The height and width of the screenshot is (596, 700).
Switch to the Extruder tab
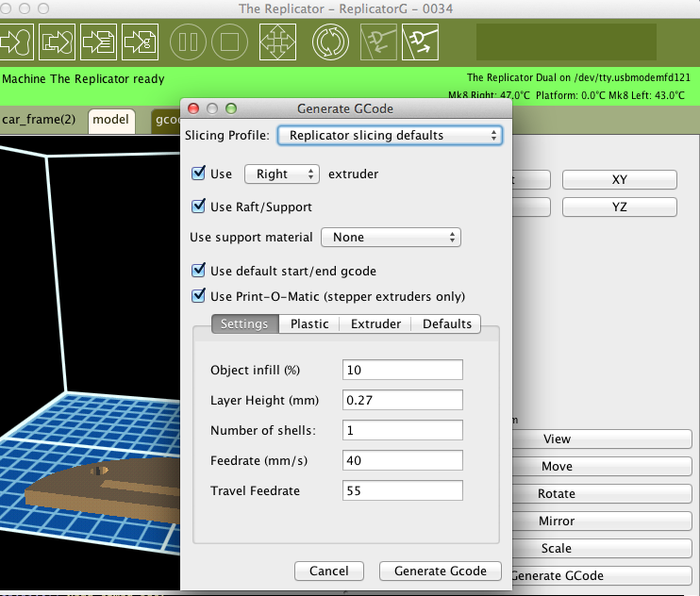[x=375, y=323]
